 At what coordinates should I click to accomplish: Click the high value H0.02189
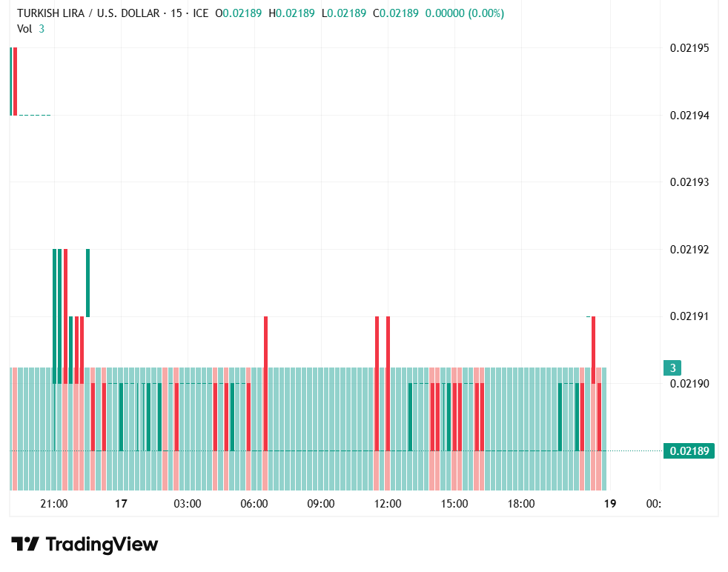(x=291, y=13)
